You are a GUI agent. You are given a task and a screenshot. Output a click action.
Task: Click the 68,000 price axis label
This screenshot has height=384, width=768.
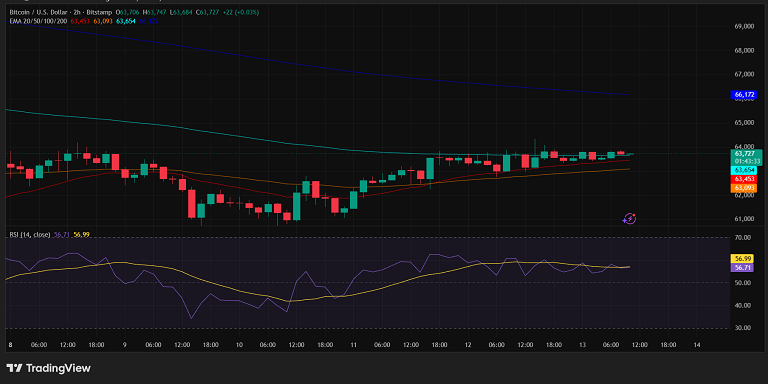click(744, 50)
